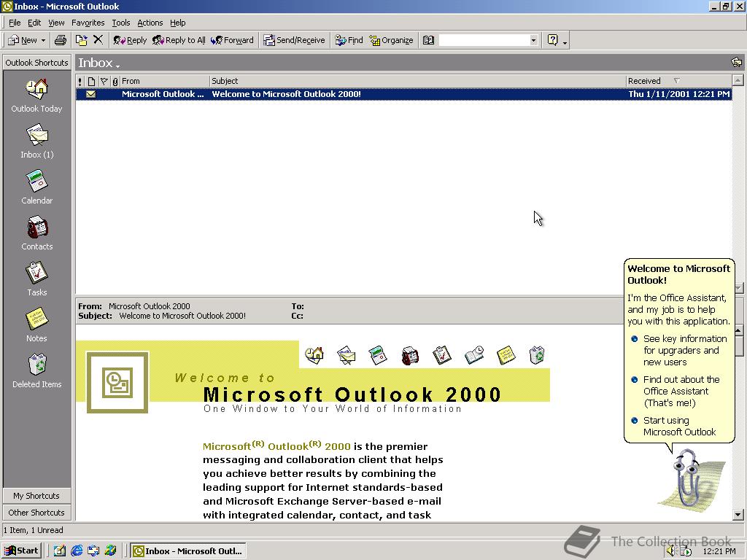Sort by Subject column header
The height and width of the screenshot is (560, 747).
tap(417, 81)
